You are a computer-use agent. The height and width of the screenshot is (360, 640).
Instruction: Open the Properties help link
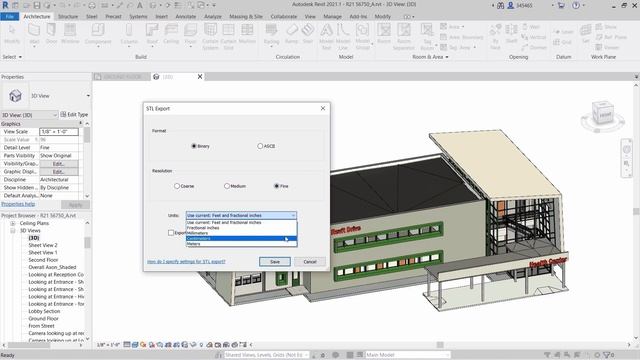pos(18,204)
